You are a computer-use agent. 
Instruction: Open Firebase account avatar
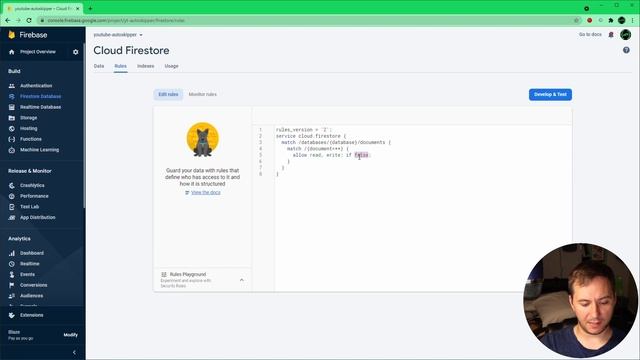625,35
